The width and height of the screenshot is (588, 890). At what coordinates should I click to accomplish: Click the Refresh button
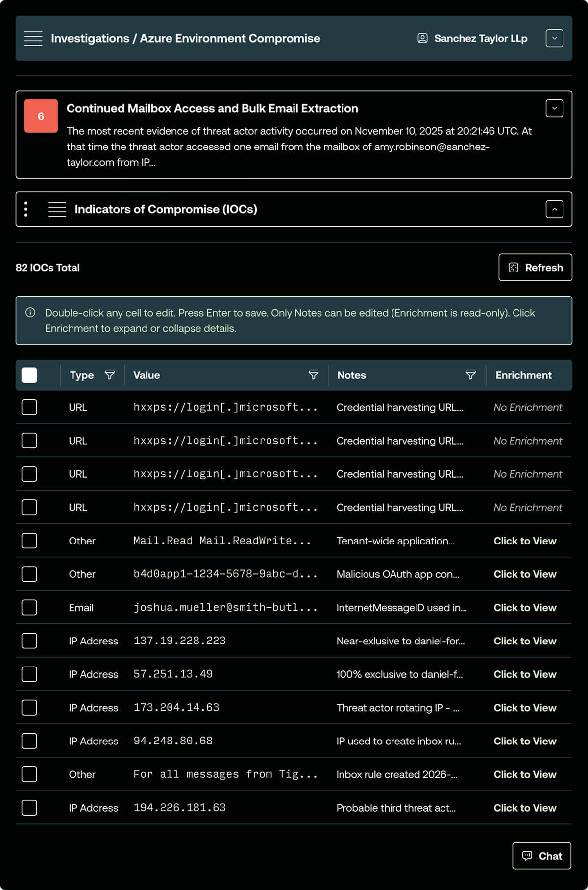point(535,268)
